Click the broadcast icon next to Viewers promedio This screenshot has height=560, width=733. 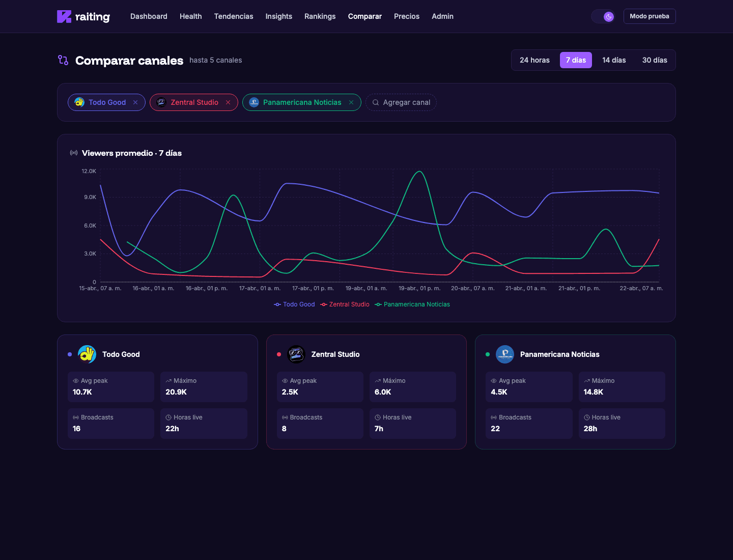74,153
